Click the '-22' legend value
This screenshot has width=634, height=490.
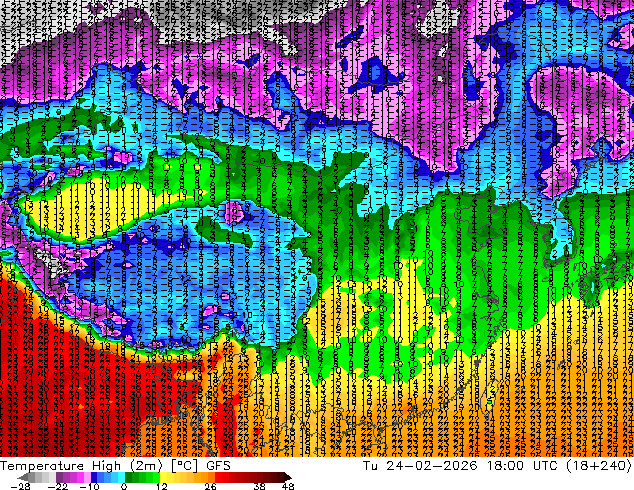[x=58, y=486]
